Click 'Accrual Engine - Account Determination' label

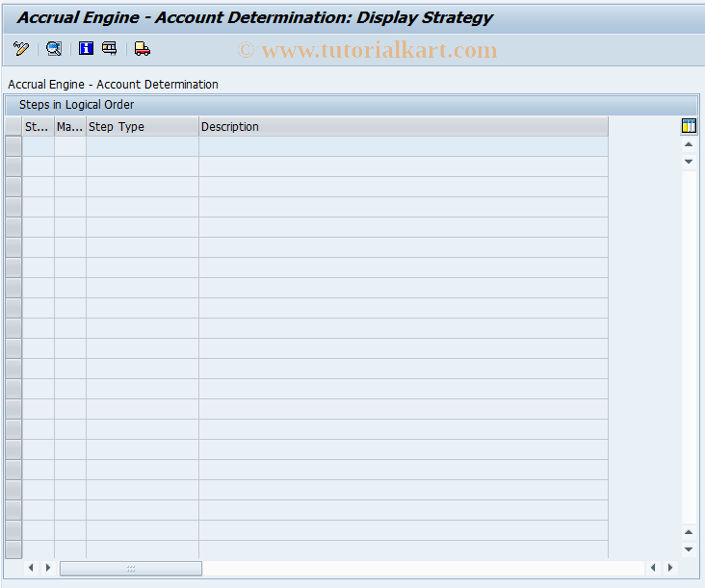tap(113, 85)
